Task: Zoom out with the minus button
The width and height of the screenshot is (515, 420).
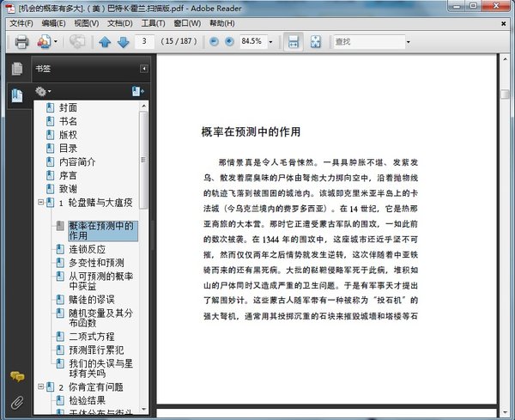Action: 214,41
